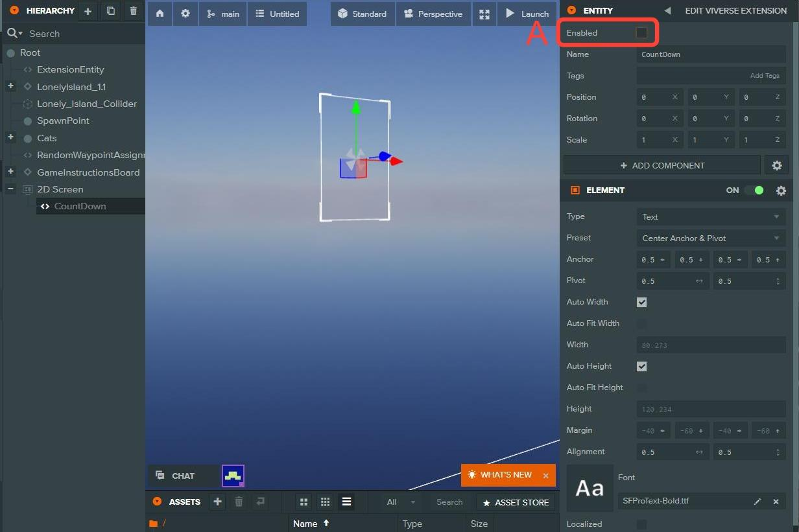
Task: Open the Type dropdown showing Text
Action: tap(711, 217)
